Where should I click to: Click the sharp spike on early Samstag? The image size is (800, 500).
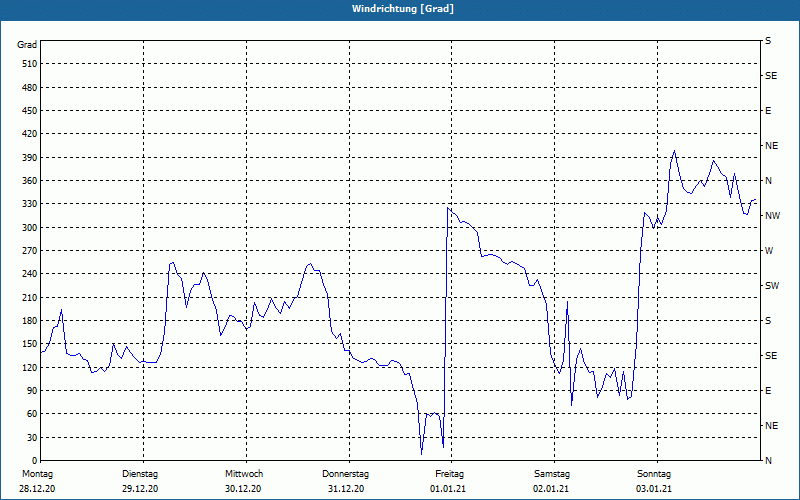pos(567,302)
